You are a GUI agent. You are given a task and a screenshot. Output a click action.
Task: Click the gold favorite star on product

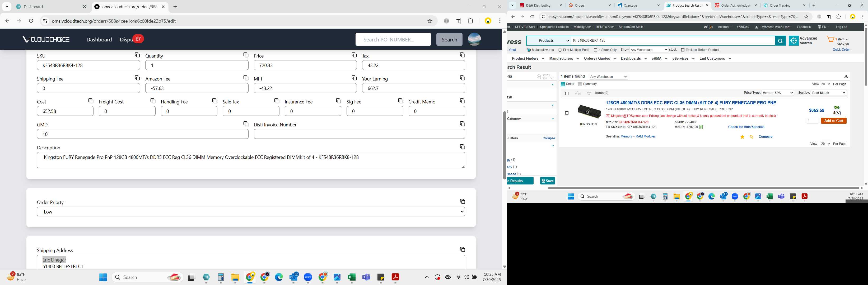click(742, 137)
